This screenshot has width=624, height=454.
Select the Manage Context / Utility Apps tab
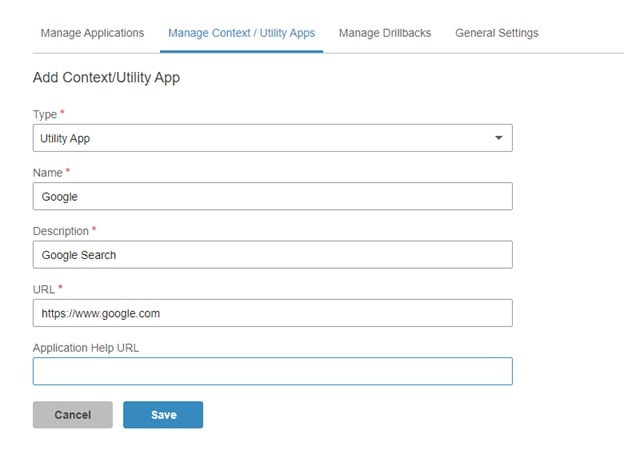pos(242,33)
